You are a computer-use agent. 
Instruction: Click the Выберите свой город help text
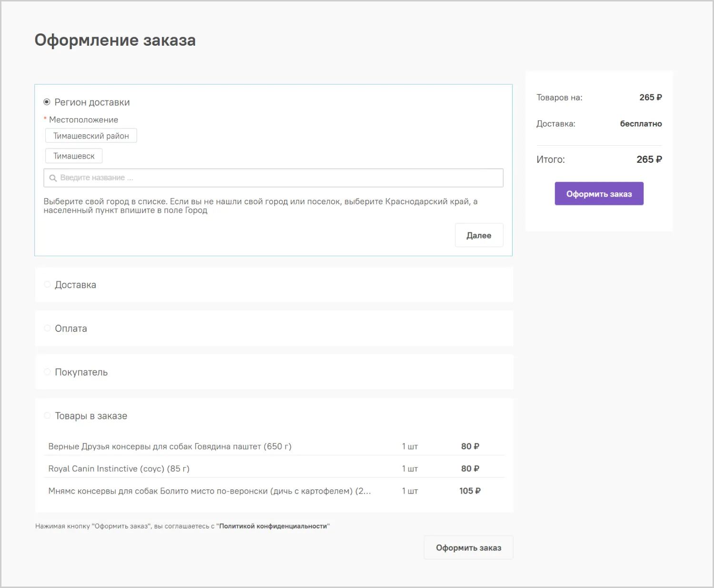point(261,206)
